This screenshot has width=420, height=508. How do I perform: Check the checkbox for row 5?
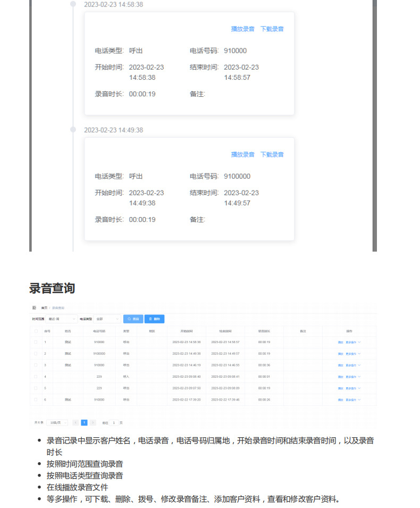(x=36, y=388)
